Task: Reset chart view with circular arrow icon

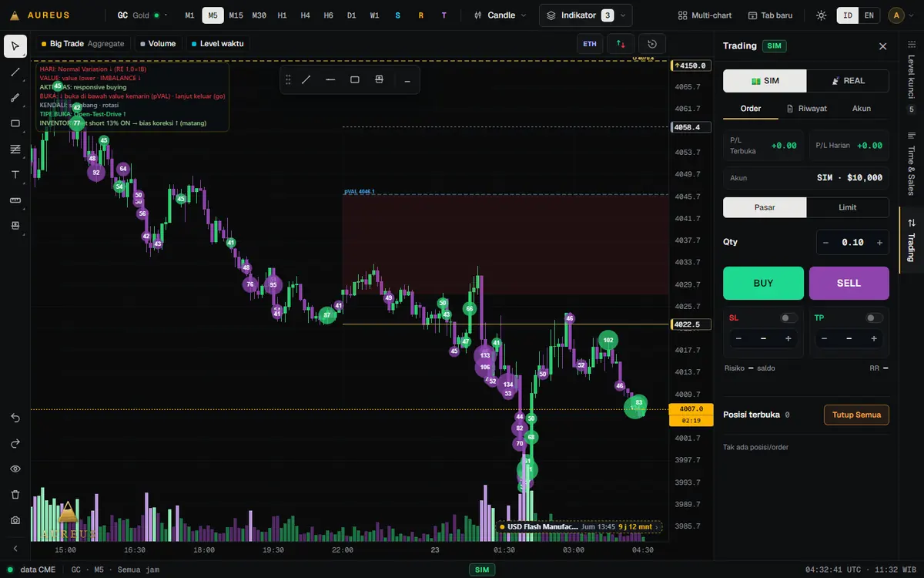Action: click(x=652, y=44)
